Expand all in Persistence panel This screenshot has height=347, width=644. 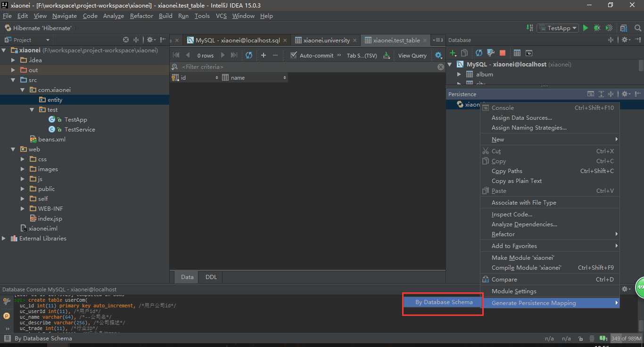601,94
